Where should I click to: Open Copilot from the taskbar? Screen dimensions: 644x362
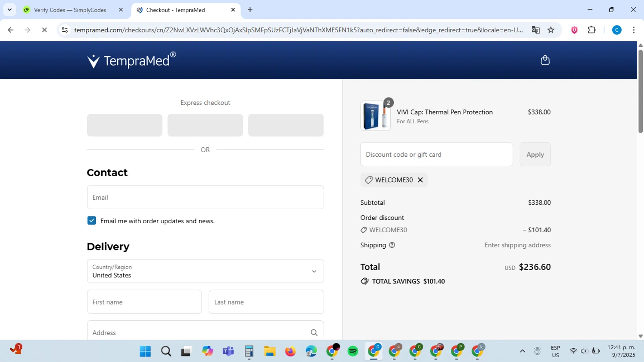click(x=207, y=351)
